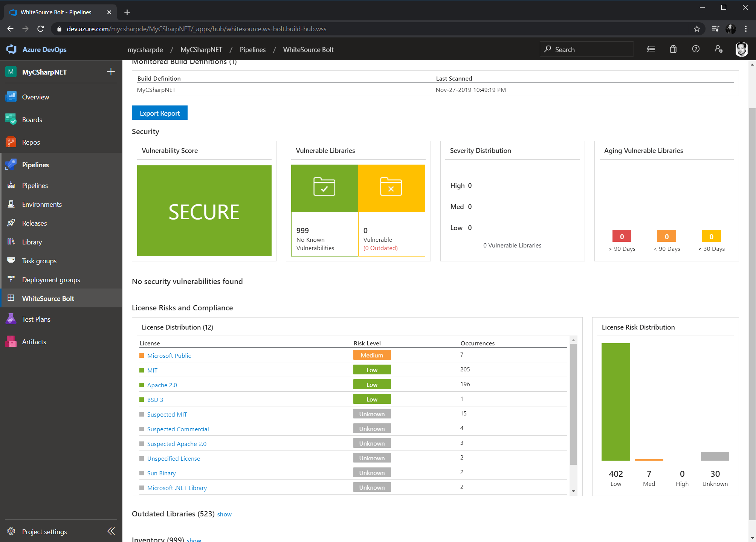Click the Artifacts icon
This screenshot has height=542, width=756.
click(11, 342)
